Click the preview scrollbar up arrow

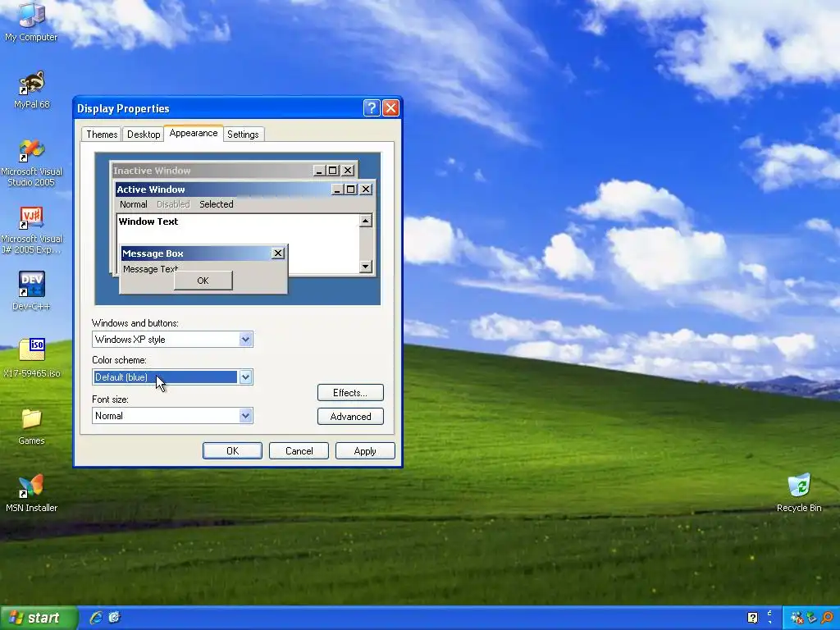[366, 221]
